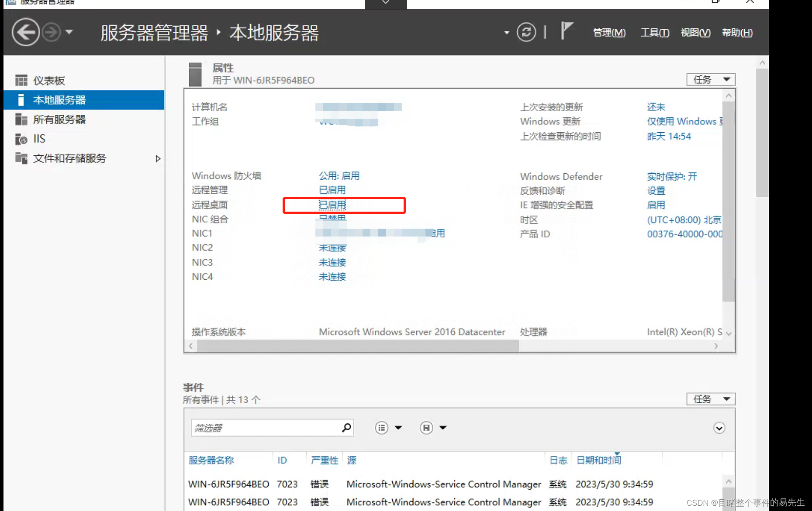Image resolution: width=812 pixels, height=511 pixels.
Task: Click the properties panel scroll up arrow
Action: [x=729, y=96]
